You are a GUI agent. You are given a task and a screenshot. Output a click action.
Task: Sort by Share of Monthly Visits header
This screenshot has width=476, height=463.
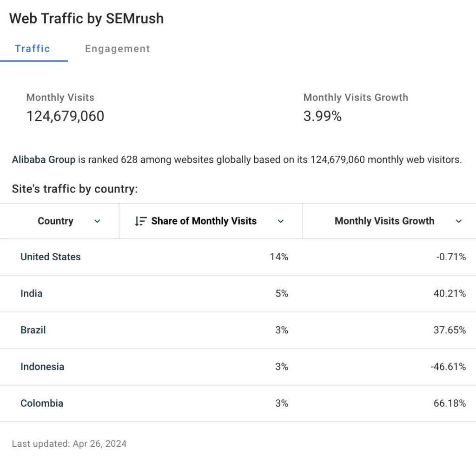pos(204,221)
